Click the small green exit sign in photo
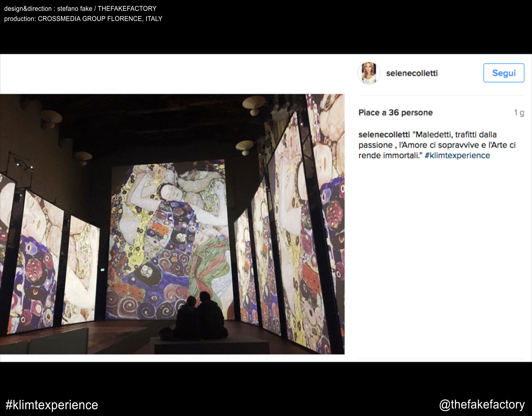The height and width of the screenshot is (416, 532). 102,270
